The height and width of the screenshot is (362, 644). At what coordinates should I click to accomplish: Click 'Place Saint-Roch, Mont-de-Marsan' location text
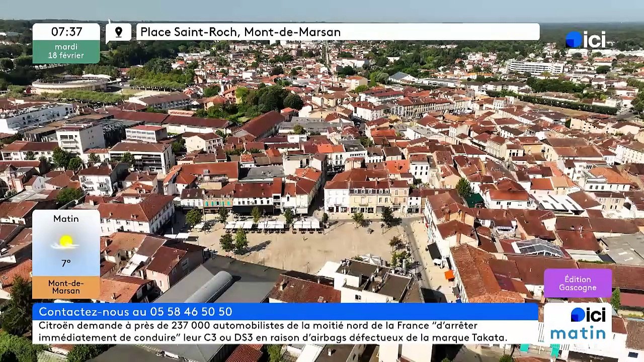(x=240, y=32)
